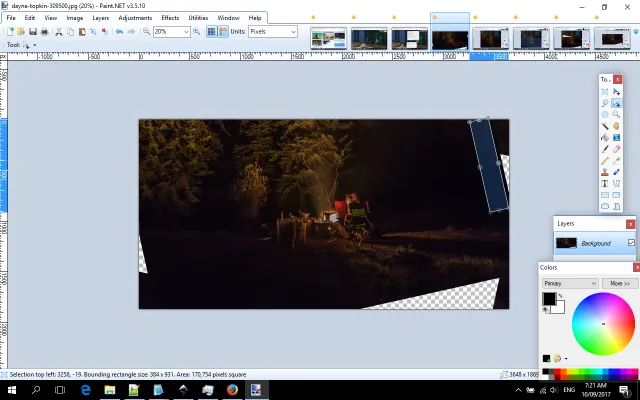640x400 pixels.
Task: Click the More >> button in Colors
Action: click(618, 283)
